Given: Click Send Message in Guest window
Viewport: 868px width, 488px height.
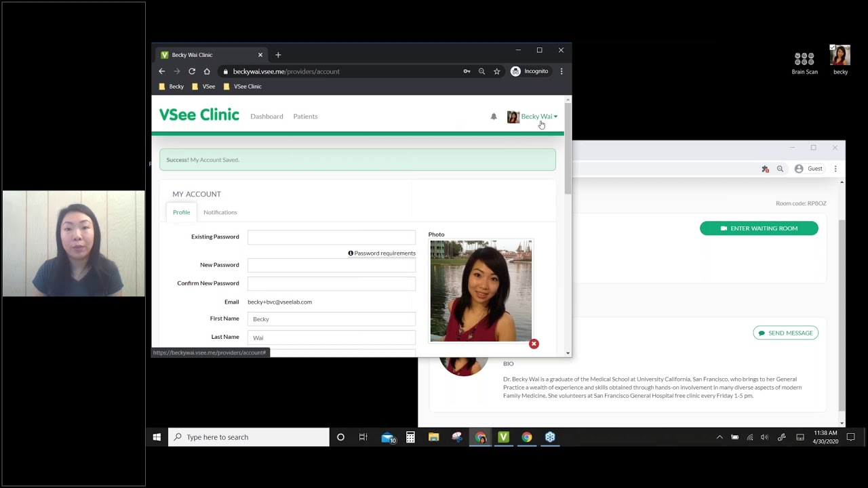Looking at the screenshot, I should pyautogui.click(x=785, y=333).
